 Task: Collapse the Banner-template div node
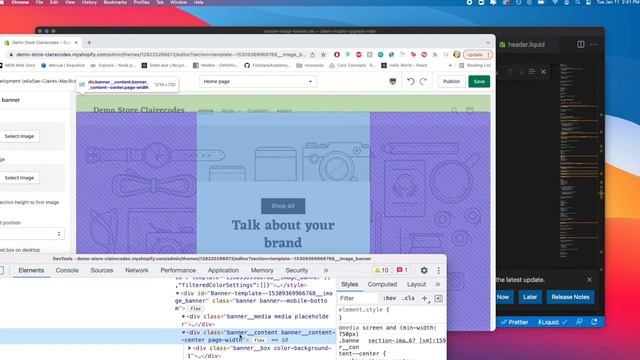click(x=178, y=293)
